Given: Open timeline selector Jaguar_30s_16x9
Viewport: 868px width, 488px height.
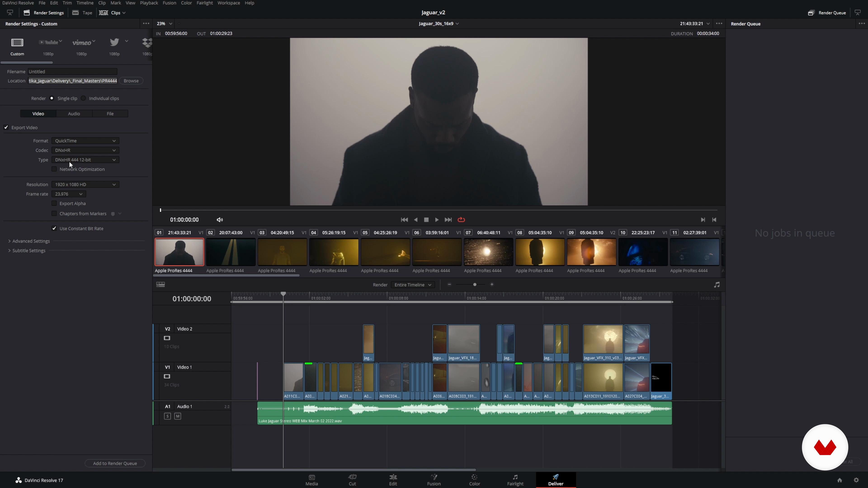Looking at the screenshot, I should click(x=438, y=23).
